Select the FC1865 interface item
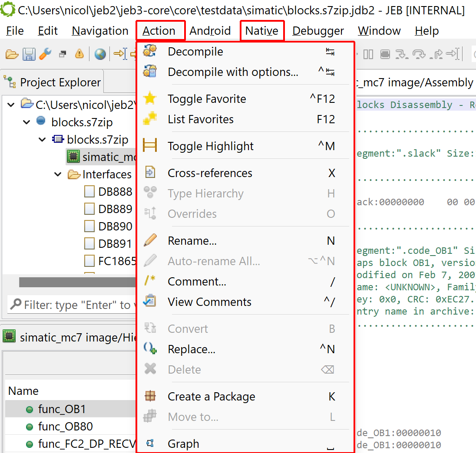Image resolution: width=476 pixels, height=453 pixels. 110,261
